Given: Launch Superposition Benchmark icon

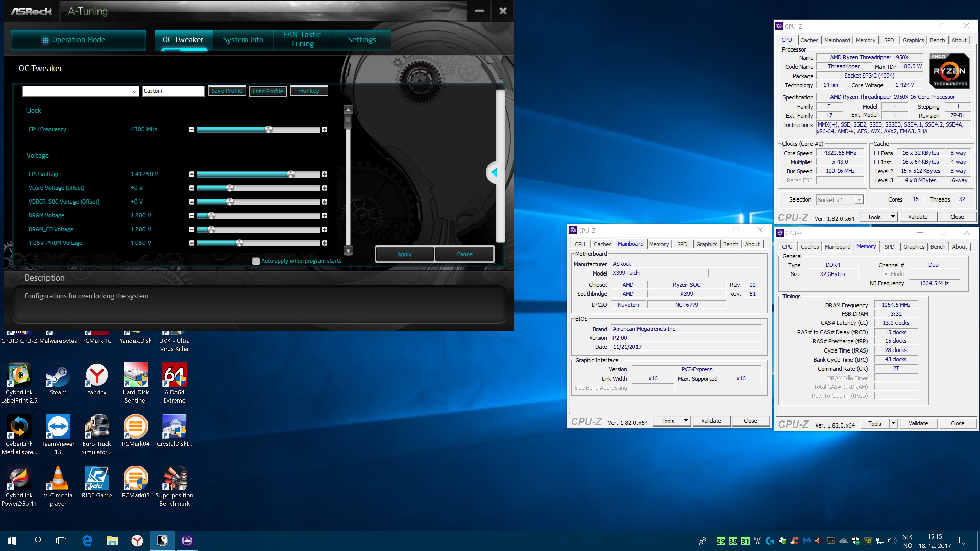Looking at the screenshot, I should [174, 486].
